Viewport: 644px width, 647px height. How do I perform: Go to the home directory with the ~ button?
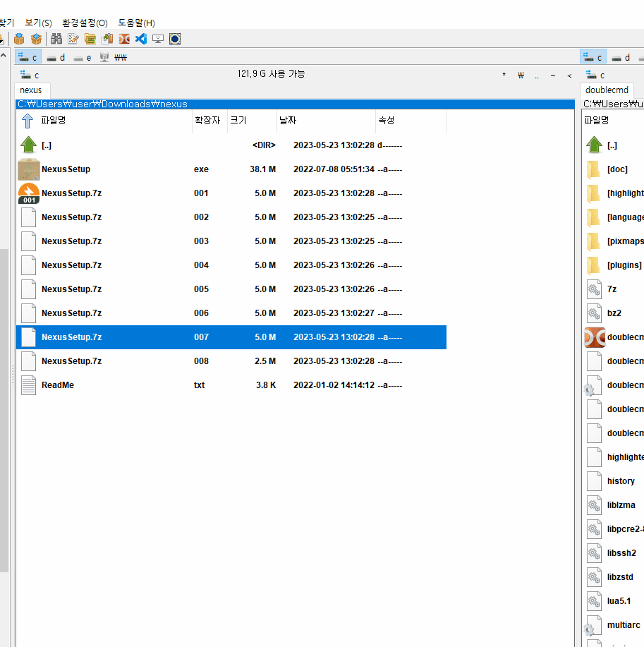[553, 75]
